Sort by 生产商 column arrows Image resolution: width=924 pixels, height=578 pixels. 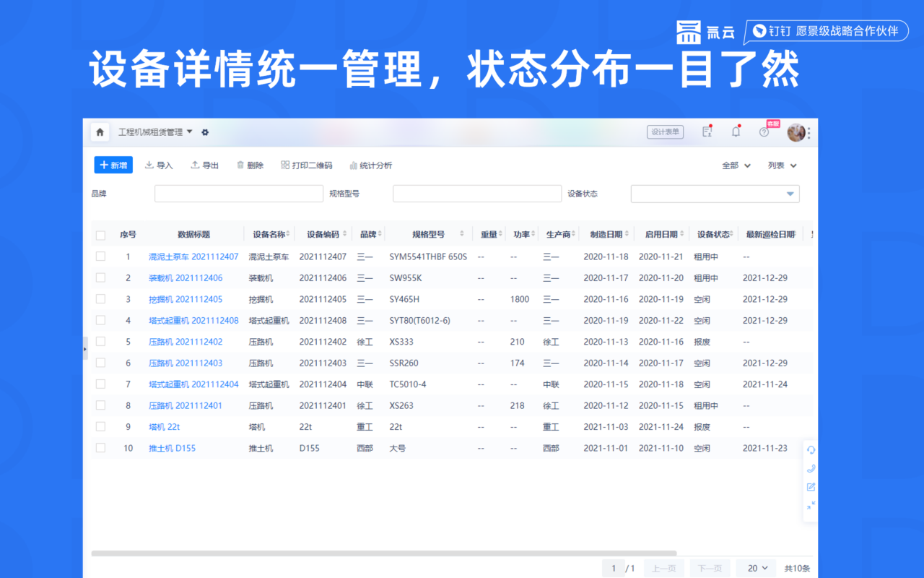tap(574, 234)
